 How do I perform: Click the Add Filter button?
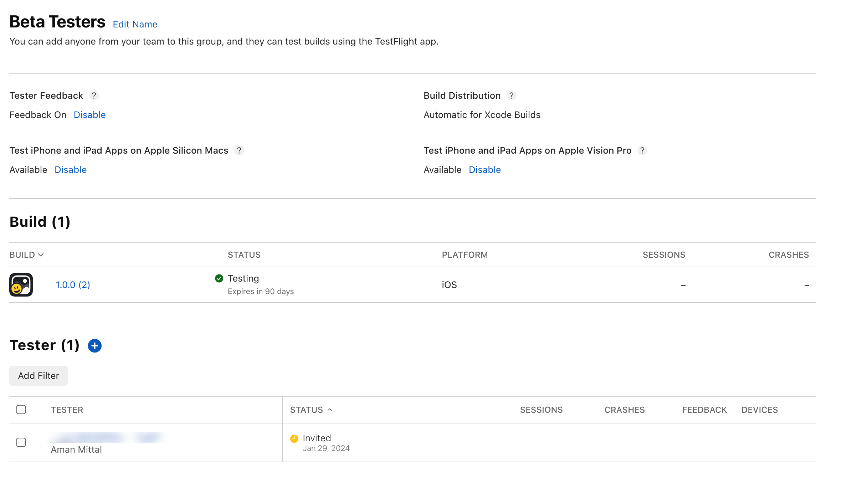(x=39, y=376)
